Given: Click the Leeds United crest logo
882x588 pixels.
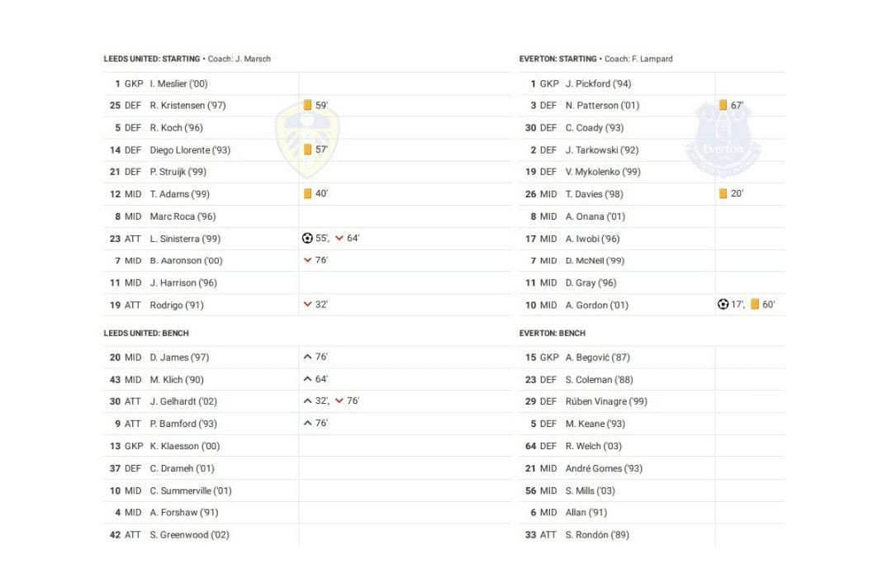Looking at the screenshot, I should (x=307, y=139).
